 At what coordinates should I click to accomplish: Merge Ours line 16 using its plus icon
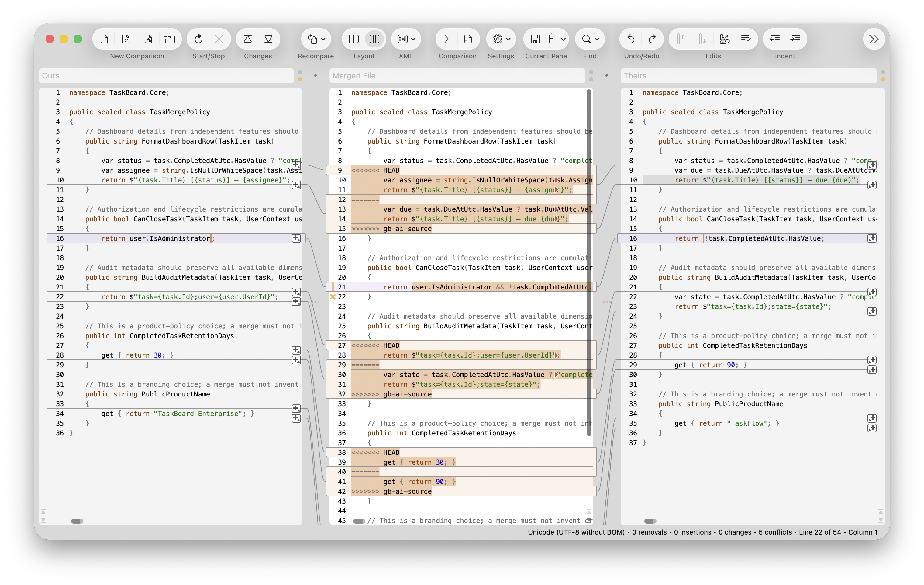tap(296, 238)
